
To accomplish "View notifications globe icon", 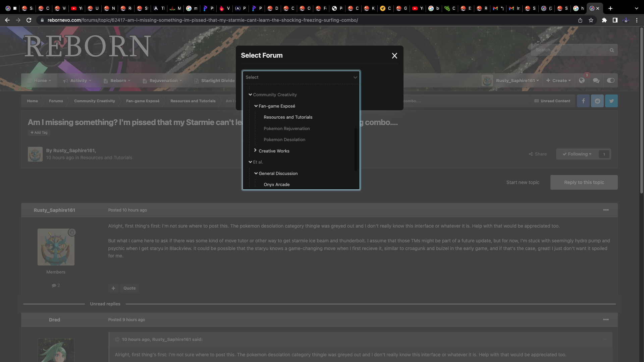I will point(582,80).
